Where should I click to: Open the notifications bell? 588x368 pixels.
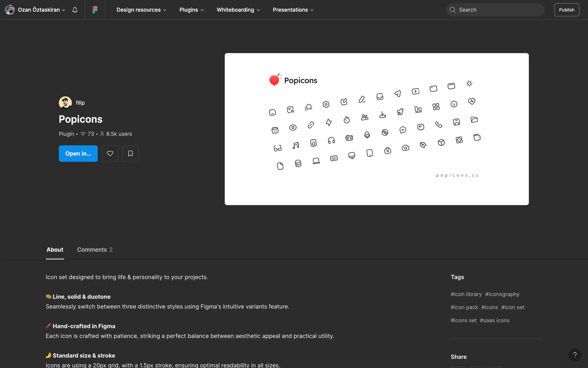tap(75, 10)
